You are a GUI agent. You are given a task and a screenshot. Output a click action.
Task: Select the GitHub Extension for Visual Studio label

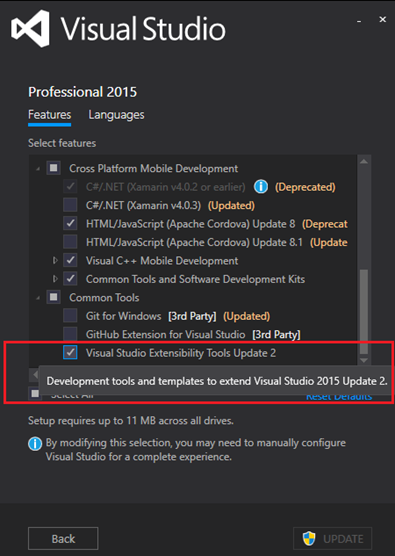(166, 334)
